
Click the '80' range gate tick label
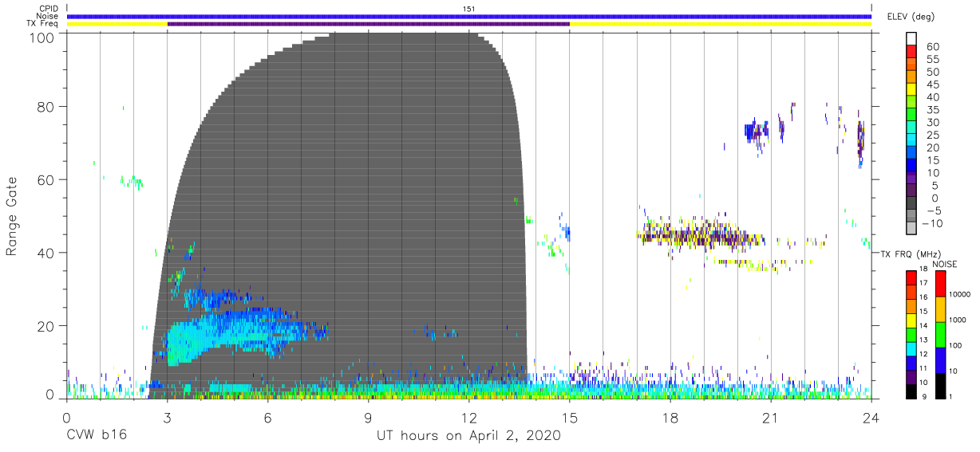[x=45, y=107]
